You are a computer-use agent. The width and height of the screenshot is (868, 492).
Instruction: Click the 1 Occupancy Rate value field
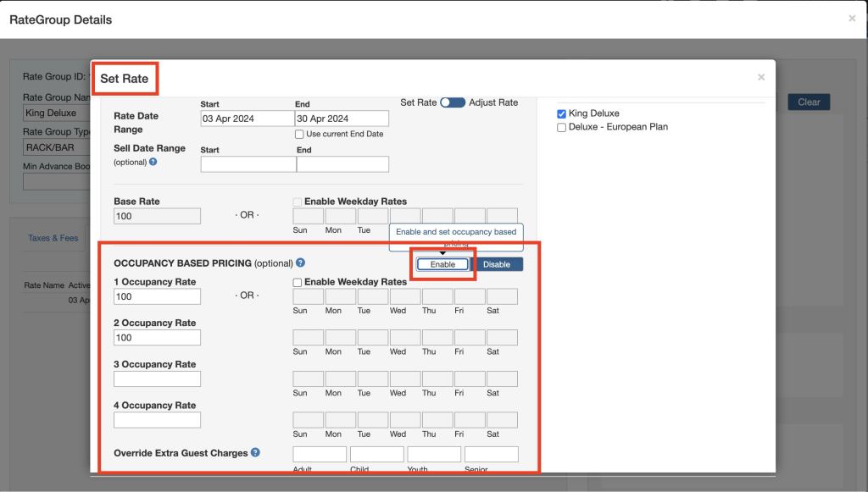[156, 296]
